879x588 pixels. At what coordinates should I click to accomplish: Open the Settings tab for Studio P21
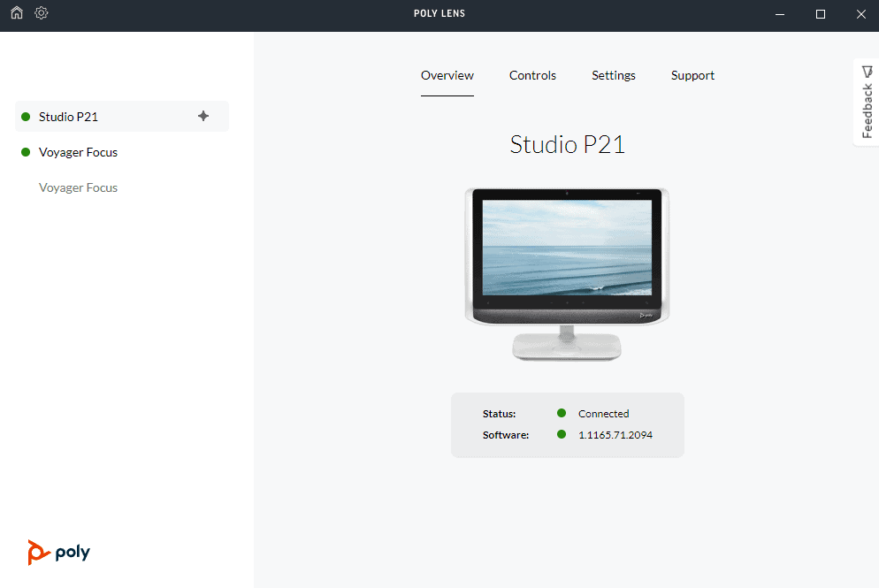pos(613,75)
